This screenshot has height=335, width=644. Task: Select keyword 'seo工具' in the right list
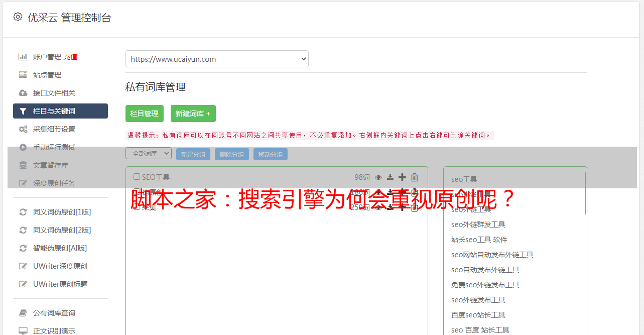pos(464,179)
